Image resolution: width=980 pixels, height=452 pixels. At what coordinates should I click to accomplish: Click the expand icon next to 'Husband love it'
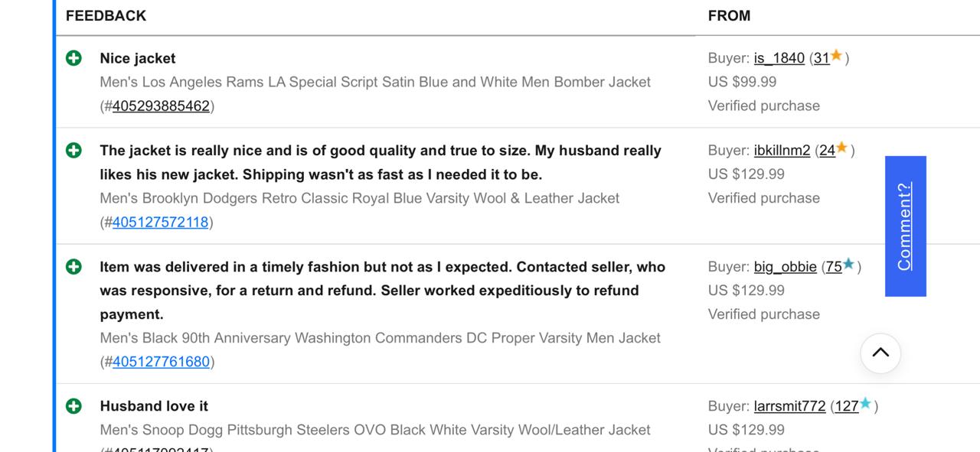tap(73, 405)
